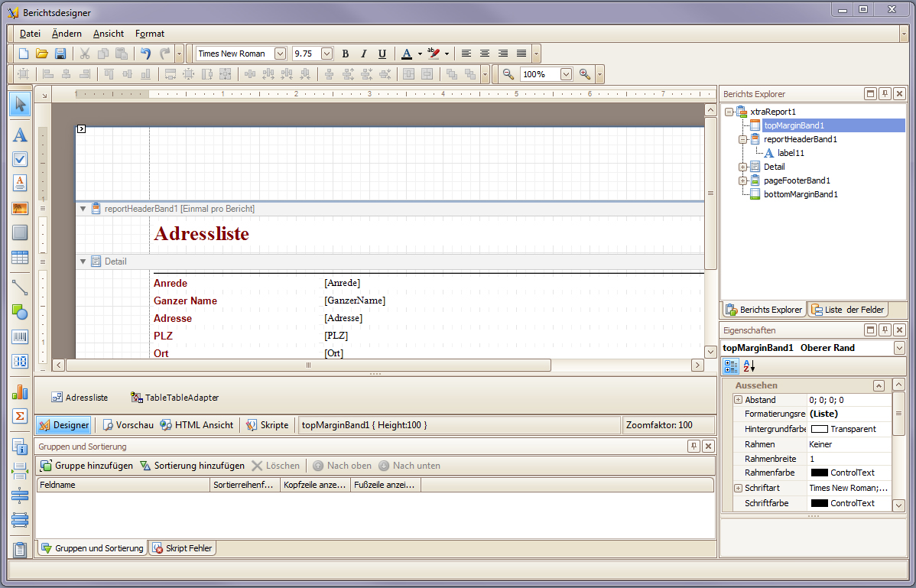The image size is (916, 588).
Task: Toggle italic formatting button
Action: click(x=364, y=54)
